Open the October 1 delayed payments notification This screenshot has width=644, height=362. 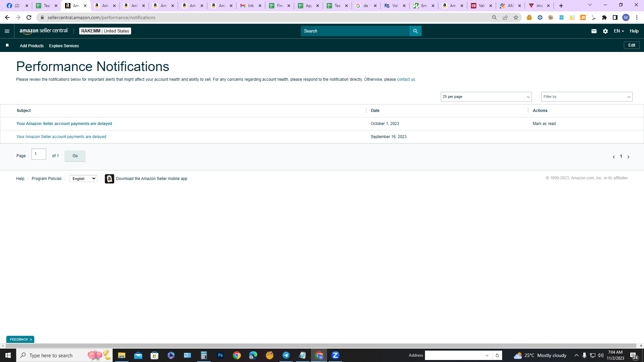click(64, 124)
